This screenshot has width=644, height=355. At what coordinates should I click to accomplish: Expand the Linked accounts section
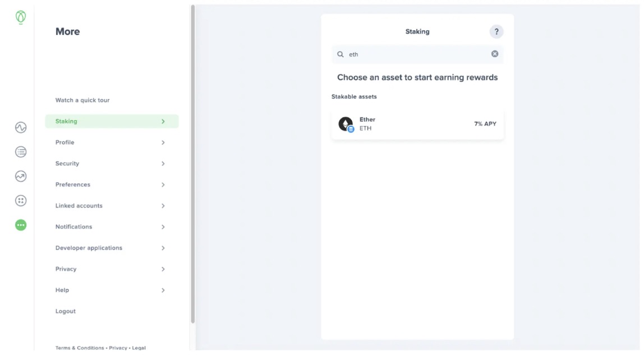(x=112, y=206)
